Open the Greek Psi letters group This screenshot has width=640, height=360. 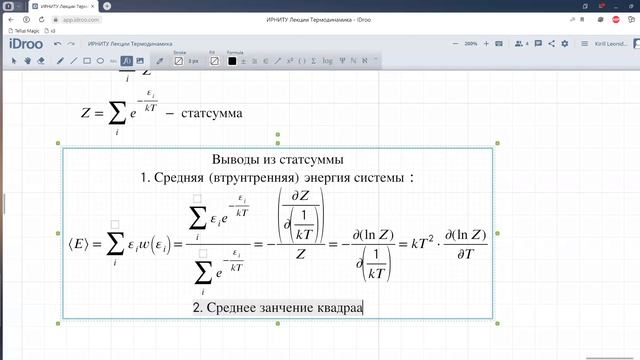point(342,61)
